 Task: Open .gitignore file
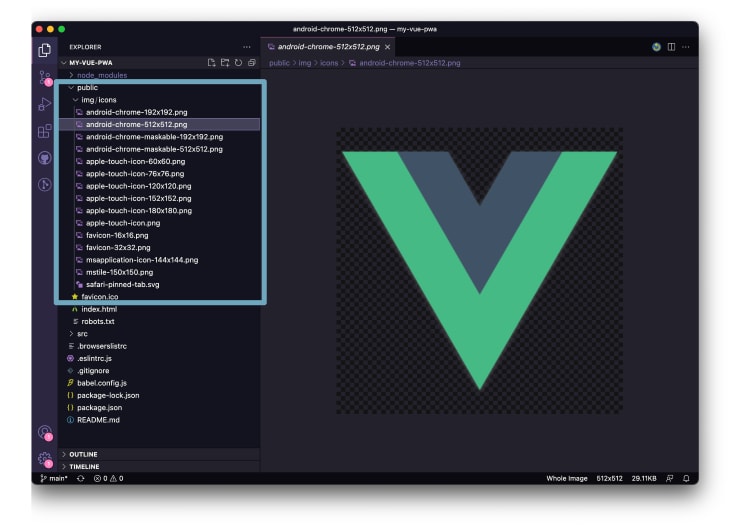pyautogui.click(x=160, y=371)
